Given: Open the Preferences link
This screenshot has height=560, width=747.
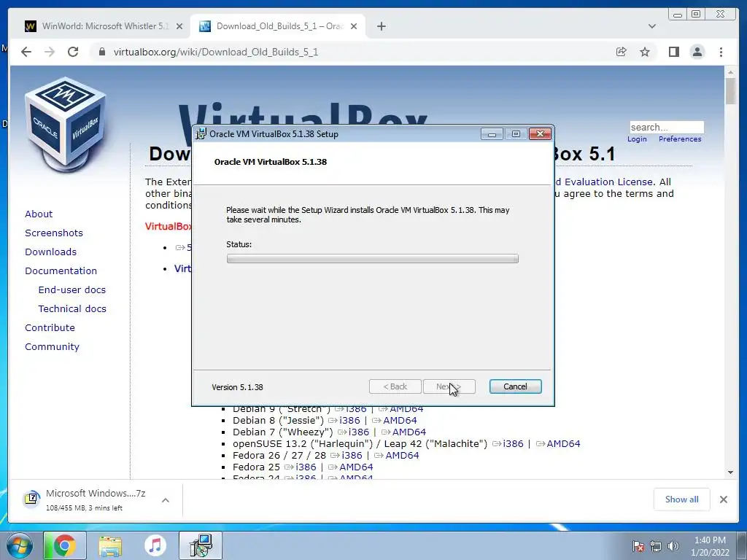Looking at the screenshot, I should pos(680,139).
